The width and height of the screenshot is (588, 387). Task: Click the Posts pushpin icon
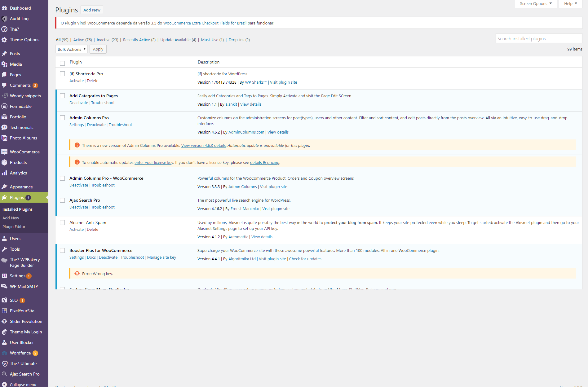coord(4,54)
